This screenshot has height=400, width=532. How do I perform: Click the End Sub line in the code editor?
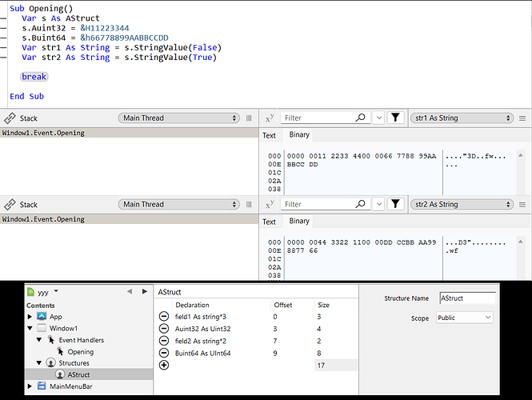point(27,96)
